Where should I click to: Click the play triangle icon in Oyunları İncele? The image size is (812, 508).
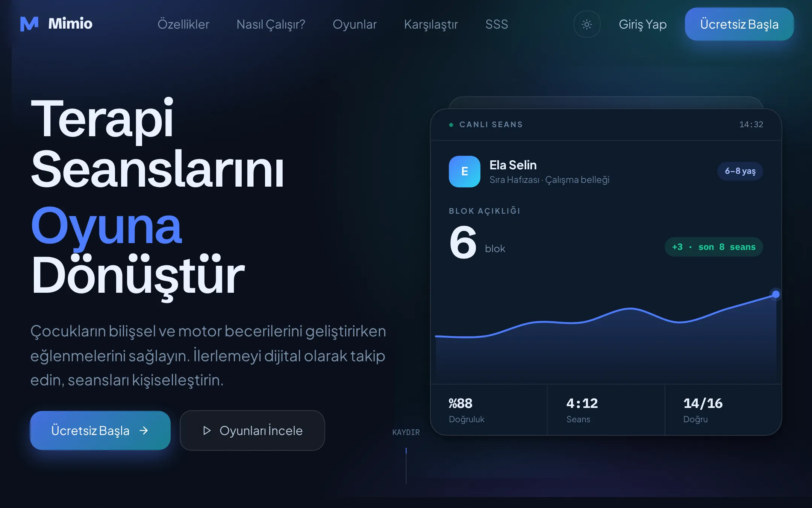tap(206, 430)
